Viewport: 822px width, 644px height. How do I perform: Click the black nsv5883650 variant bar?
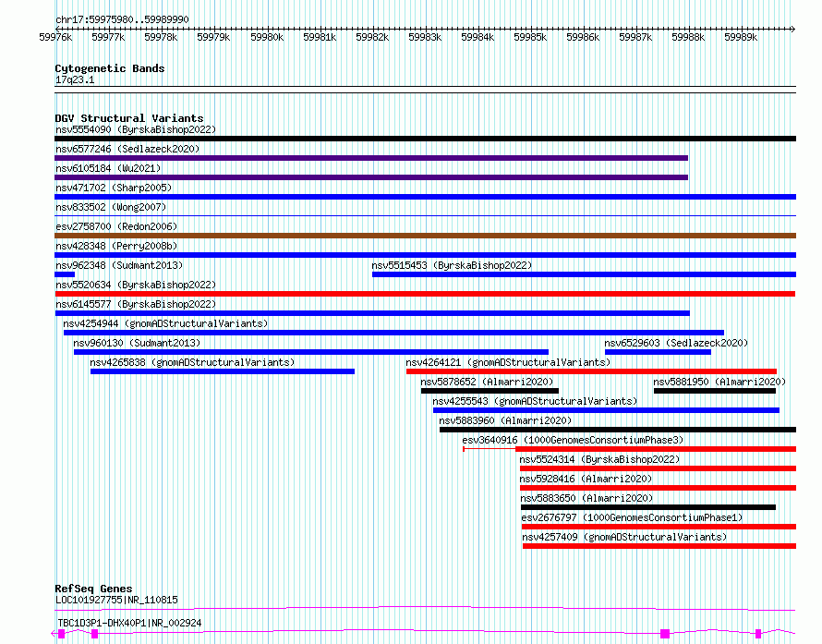tap(648, 507)
